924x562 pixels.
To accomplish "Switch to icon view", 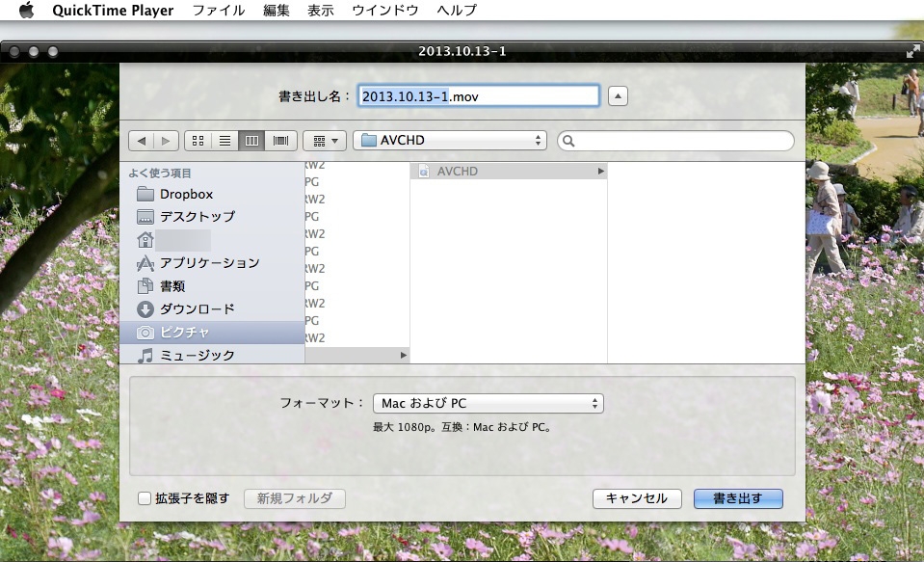I will pyautogui.click(x=198, y=141).
